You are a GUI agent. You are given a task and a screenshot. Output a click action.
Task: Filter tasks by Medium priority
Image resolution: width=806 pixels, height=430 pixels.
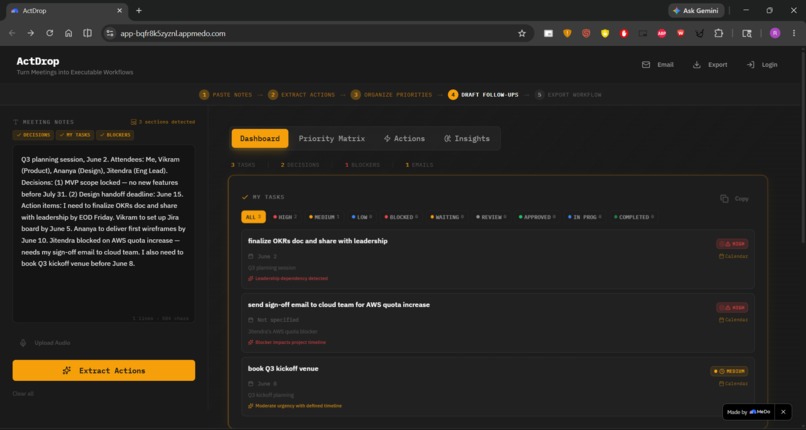[324, 217]
